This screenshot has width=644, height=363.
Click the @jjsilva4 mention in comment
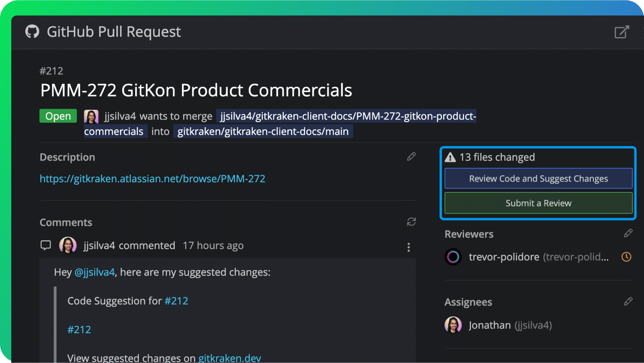click(x=95, y=272)
